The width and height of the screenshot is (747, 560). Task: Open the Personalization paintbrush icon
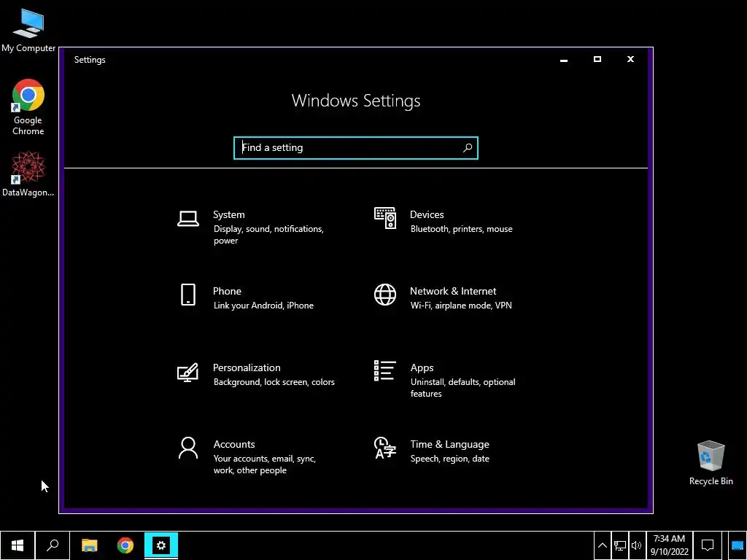[187, 373]
